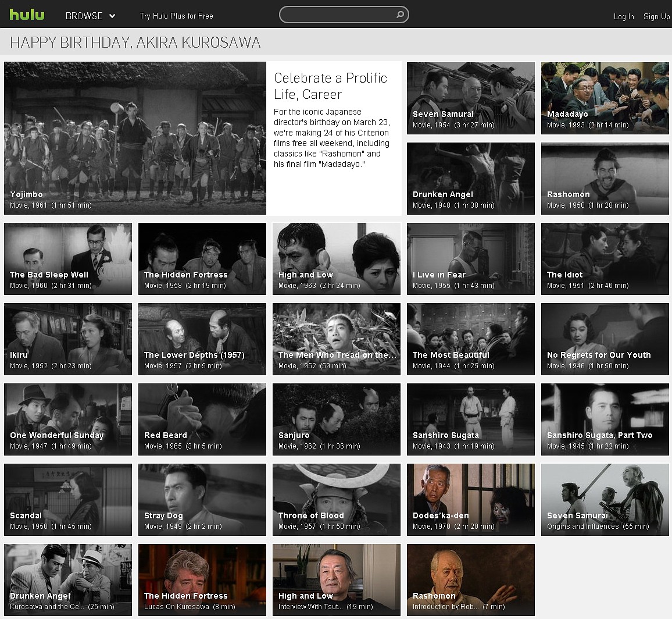This screenshot has width=672, height=619.
Task: Open One Wonderful Sunday thumbnail
Action: click(67, 419)
